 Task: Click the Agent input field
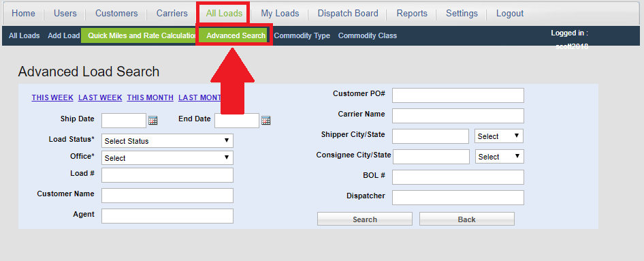point(167,216)
